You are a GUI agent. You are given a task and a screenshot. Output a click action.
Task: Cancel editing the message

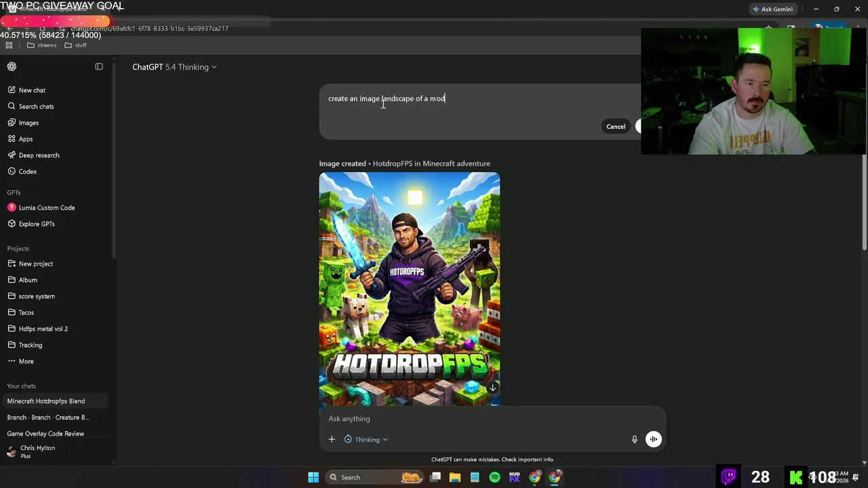click(616, 127)
